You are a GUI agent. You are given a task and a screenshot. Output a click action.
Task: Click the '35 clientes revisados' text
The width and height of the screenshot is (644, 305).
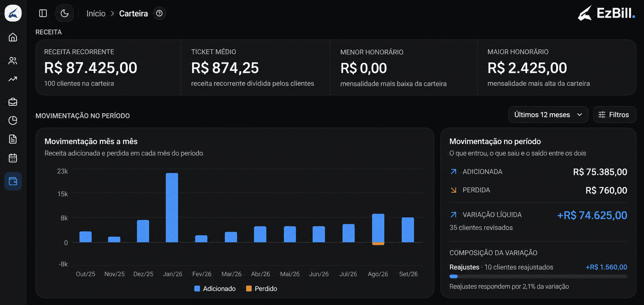pos(481,228)
